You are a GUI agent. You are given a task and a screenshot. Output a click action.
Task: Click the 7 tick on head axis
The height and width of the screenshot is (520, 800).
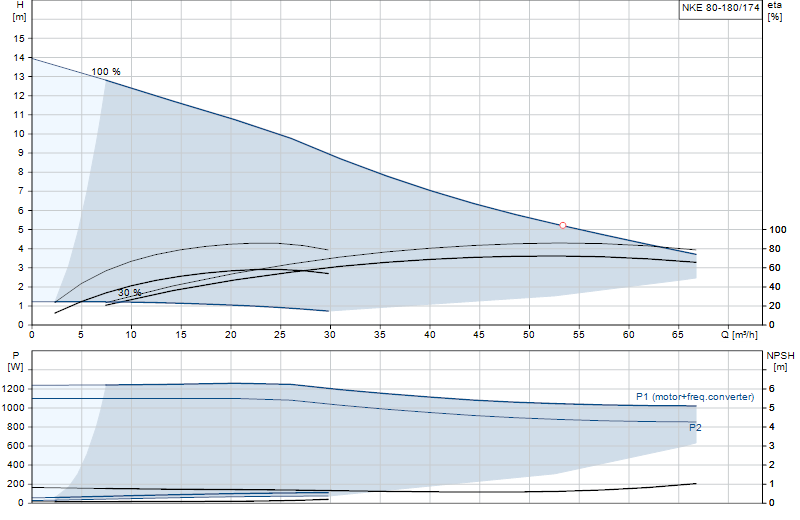[21, 191]
